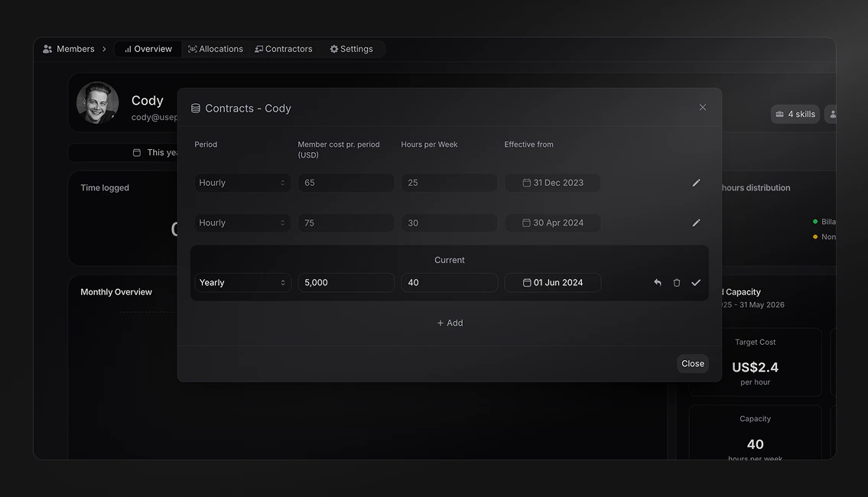Click the Capacity 40 hours card
The image size is (868, 497).
pos(755,433)
